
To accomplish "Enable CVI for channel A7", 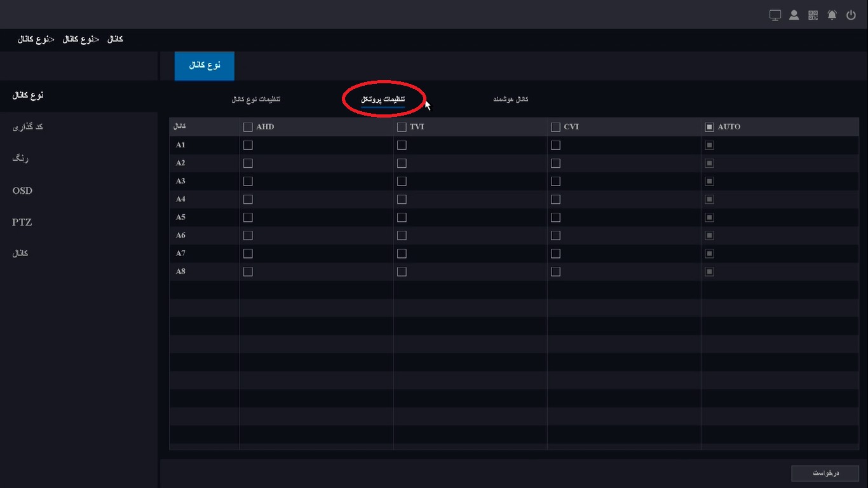I will click(555, 254).
